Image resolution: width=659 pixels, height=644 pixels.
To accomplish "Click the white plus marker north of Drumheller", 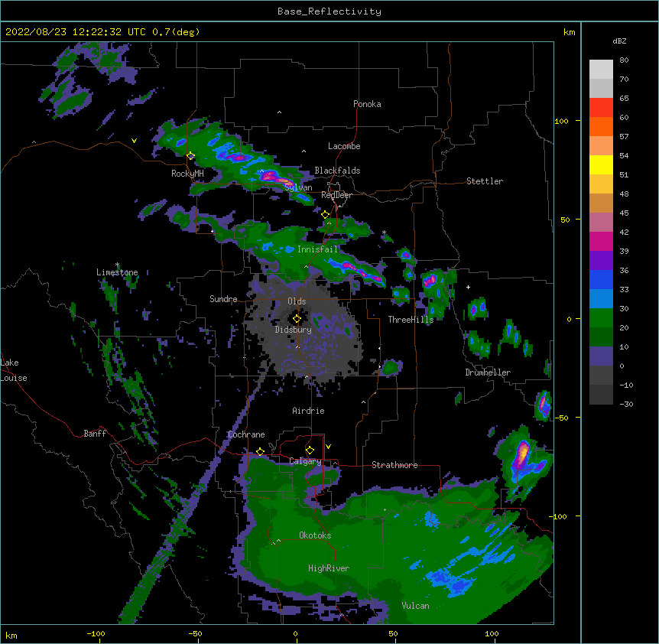I will (468, 287).
